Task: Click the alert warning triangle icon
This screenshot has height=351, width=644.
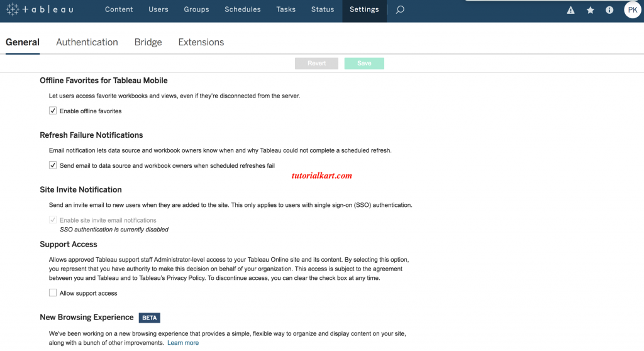Action: coord(571,10)
